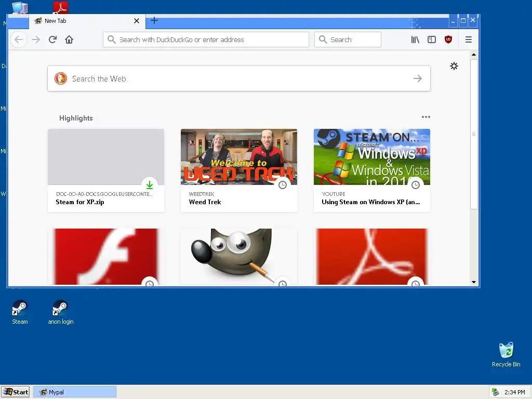Click the DuckDuckGo logo in search box
The image size is (532, 399).
pos(61,79)
